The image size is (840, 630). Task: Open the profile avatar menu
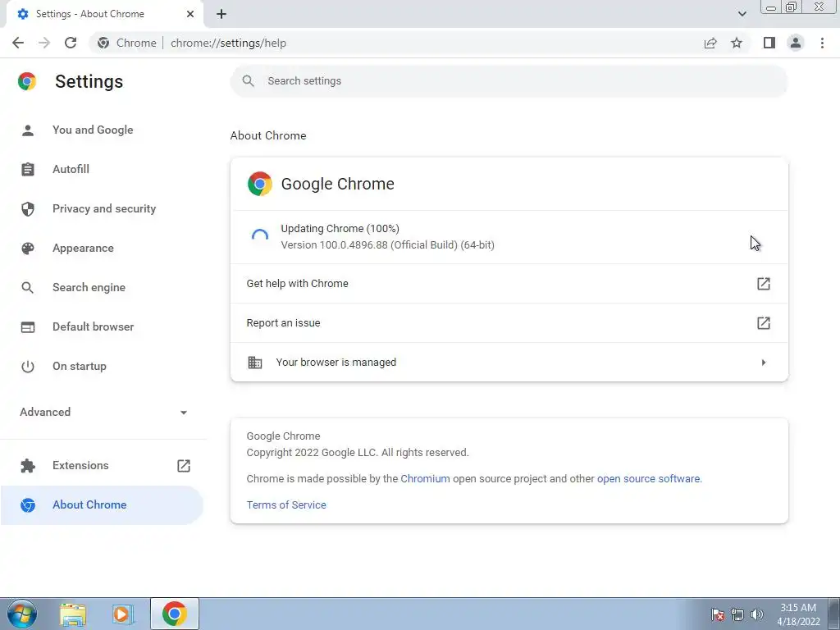click(x=796, y=43)
